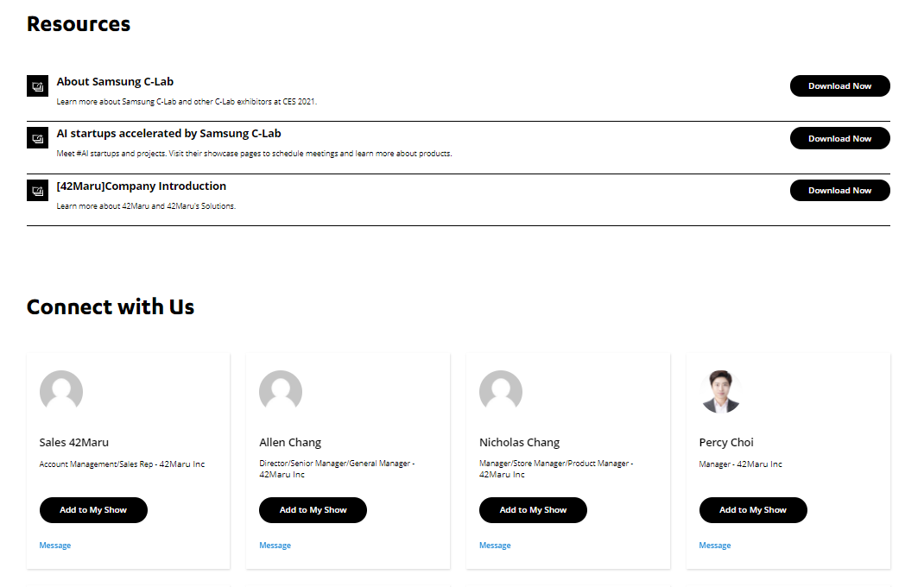This screenshot has width=924, height=587.
Task: Click the document icon beside About Samsung C-Lab
Action: point(37,86)
